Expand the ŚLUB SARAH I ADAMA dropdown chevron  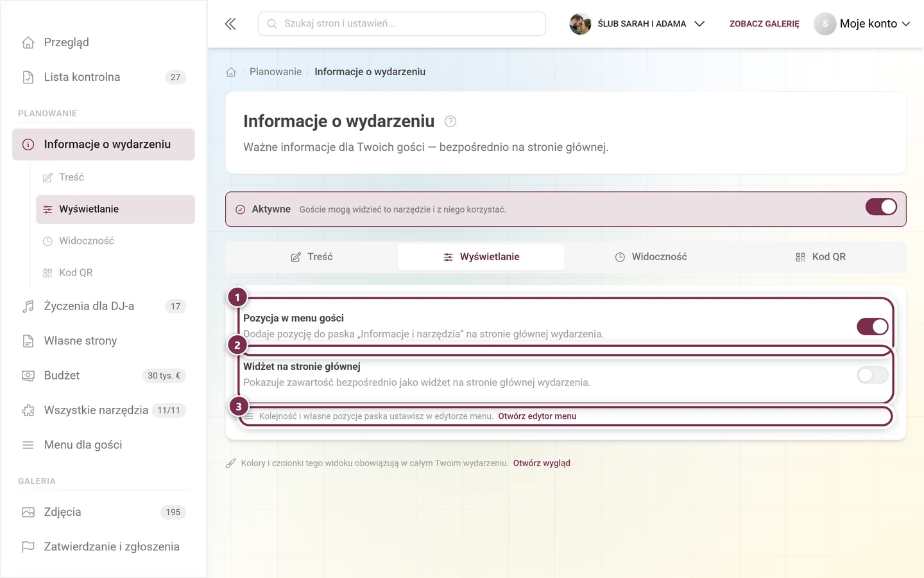click(x=699, y=24)
